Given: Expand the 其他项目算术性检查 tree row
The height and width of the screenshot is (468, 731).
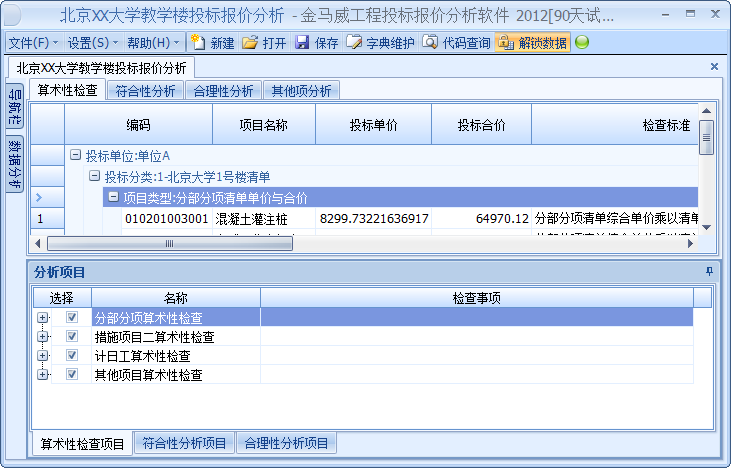Looking at the screenshot, I should click(x=42, y=375).
